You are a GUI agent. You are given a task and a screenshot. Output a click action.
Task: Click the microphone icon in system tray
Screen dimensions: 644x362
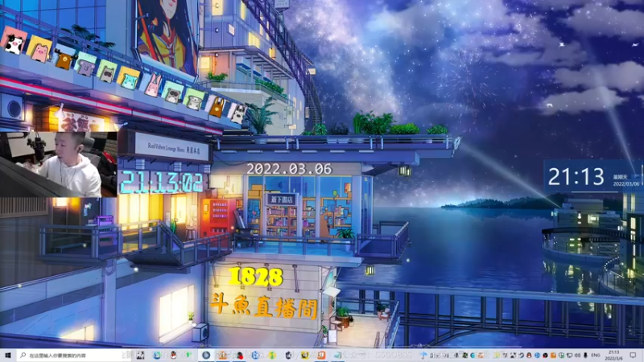(x=586, y=355)
